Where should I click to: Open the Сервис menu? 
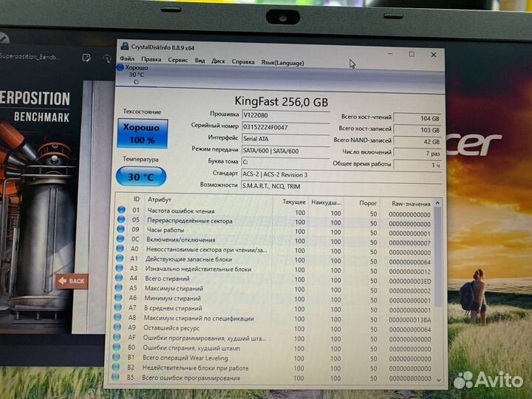coord(178,60)
